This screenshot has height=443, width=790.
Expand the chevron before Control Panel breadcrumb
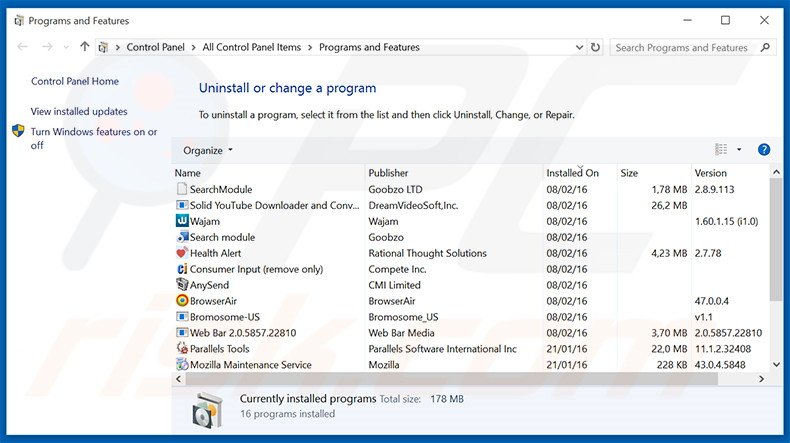(117, 47)
